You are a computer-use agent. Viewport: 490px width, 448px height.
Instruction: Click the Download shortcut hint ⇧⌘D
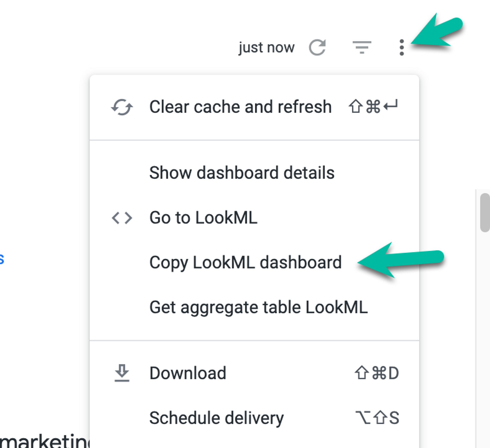[377, 373]
